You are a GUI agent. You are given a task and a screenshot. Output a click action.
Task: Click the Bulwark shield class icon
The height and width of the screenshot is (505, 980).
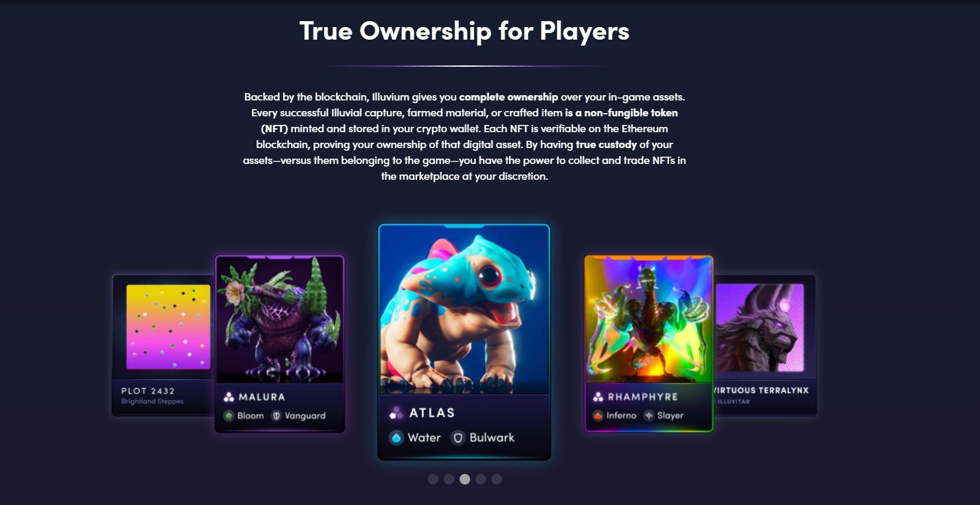(458, 438)
